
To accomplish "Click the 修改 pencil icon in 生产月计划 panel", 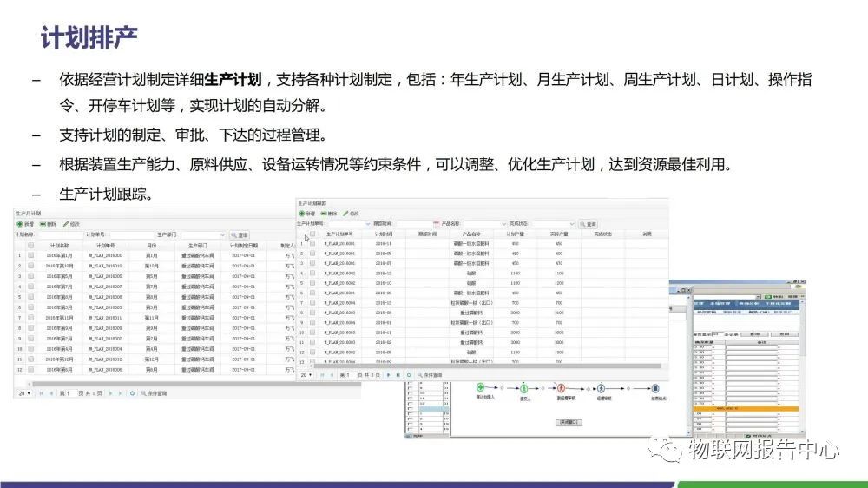I will (x=66, y=224).
